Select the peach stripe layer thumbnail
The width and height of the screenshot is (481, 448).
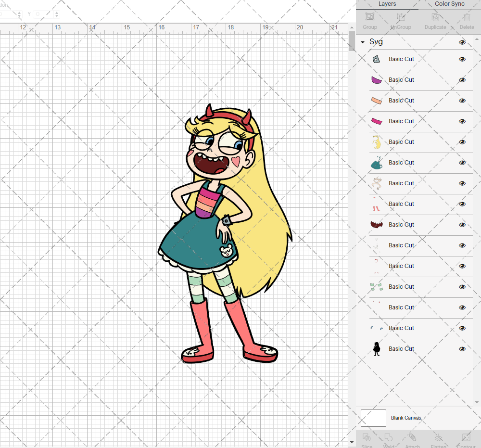point(377,101)
